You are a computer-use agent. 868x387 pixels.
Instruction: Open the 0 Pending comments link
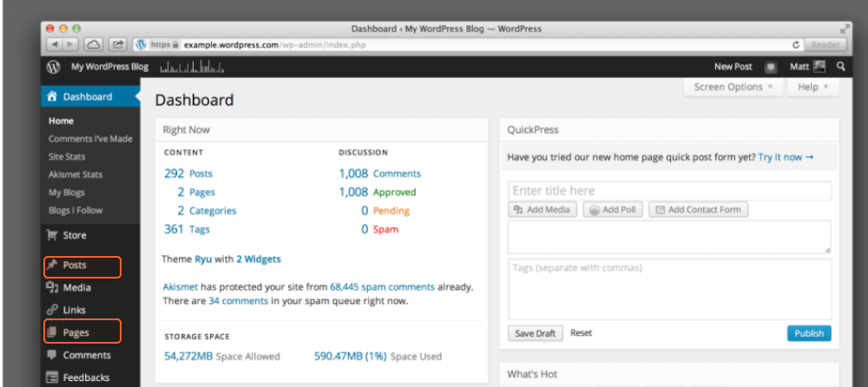click(385, 210)
